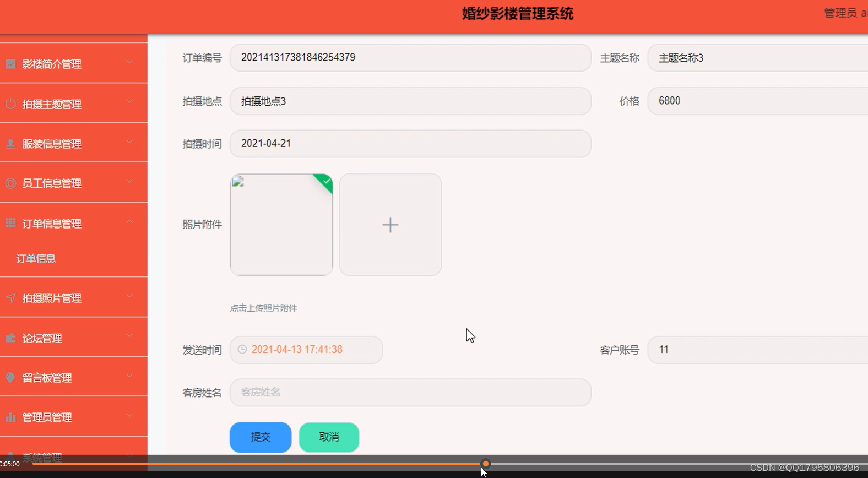Viewport: 868px width, 478px height.
Task: Click the 婚纱影楼管理系统 title
Action: coord(518,14)
